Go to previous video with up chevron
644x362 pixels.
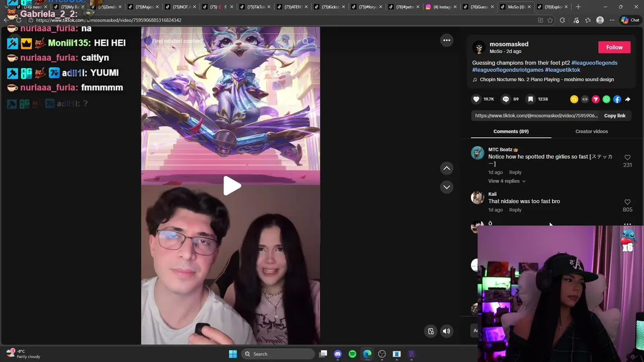(x=446, y=168)
